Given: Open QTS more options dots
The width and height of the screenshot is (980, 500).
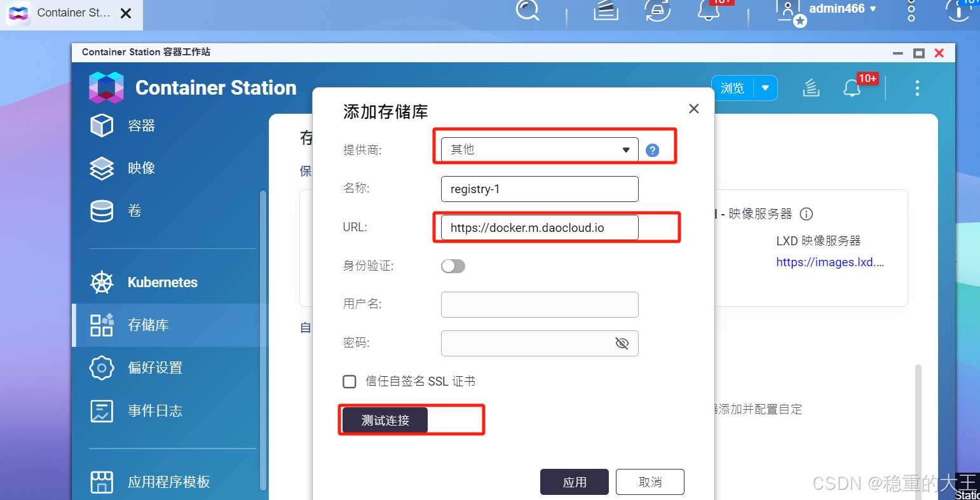Looking at the screenshot, I should 911,10.
